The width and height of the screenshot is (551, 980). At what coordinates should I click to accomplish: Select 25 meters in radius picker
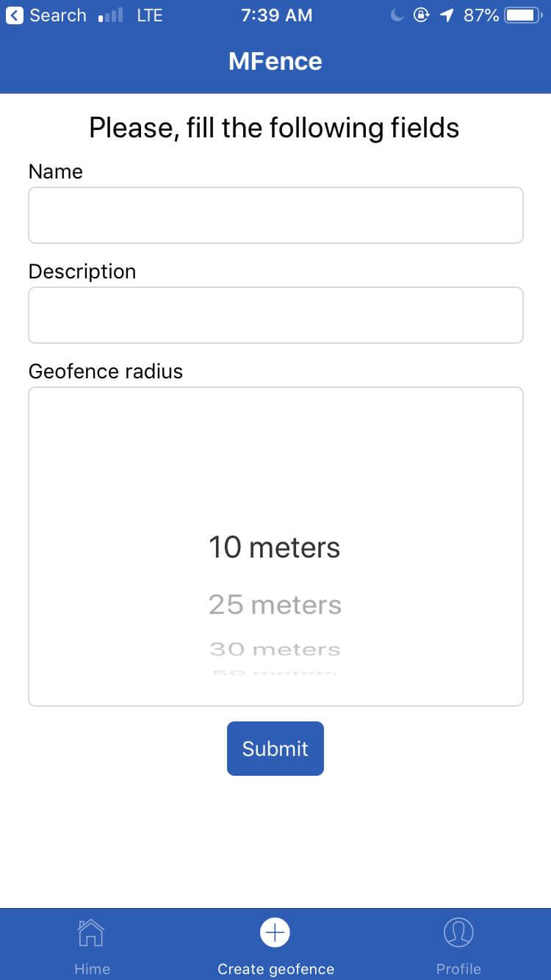[275, 605]
